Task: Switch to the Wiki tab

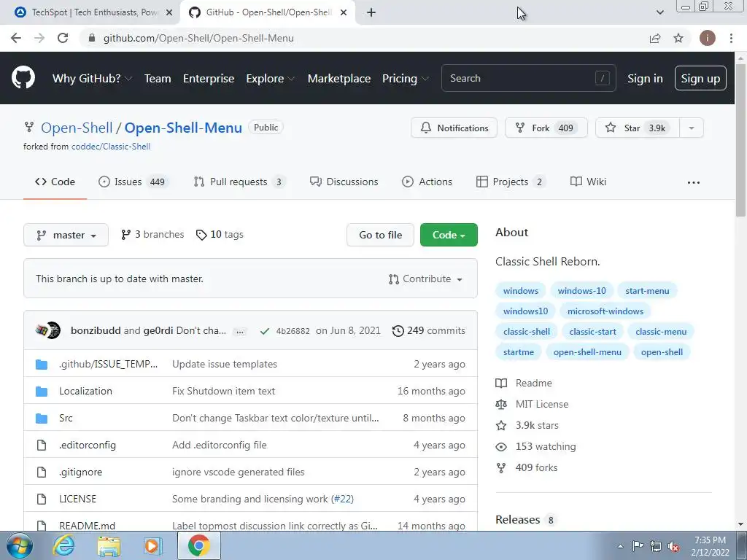Action: point(588,182)
